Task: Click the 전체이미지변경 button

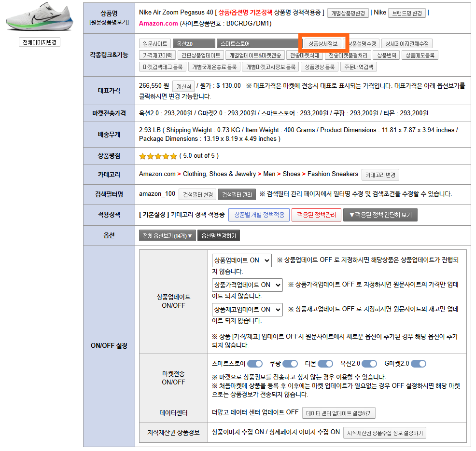Action: pos(40,42)
